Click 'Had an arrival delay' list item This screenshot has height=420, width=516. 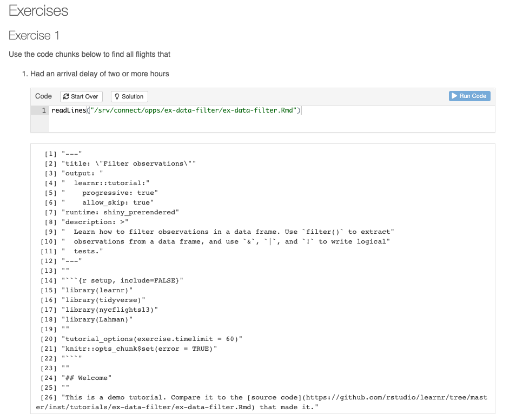(100, 74)
